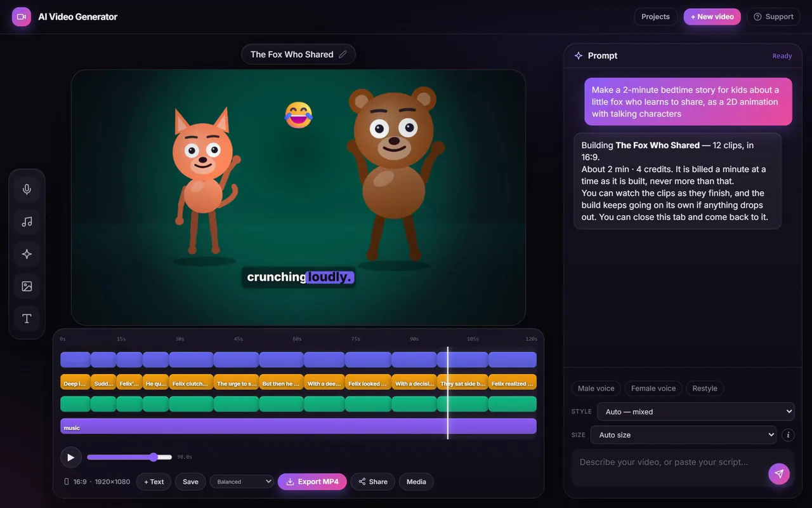Viewport: 812px width, 508px height.
Task: Click the Export MP4 button
Action: (x=312, y=482)
